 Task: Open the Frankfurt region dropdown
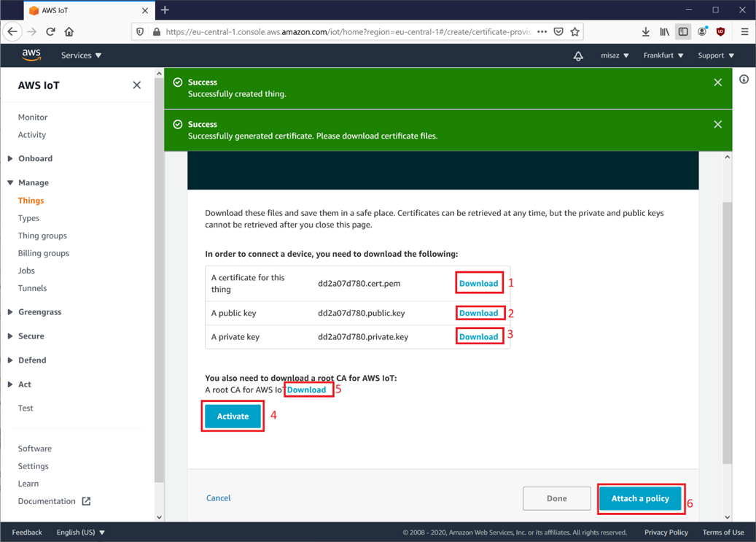pos(663,55)
